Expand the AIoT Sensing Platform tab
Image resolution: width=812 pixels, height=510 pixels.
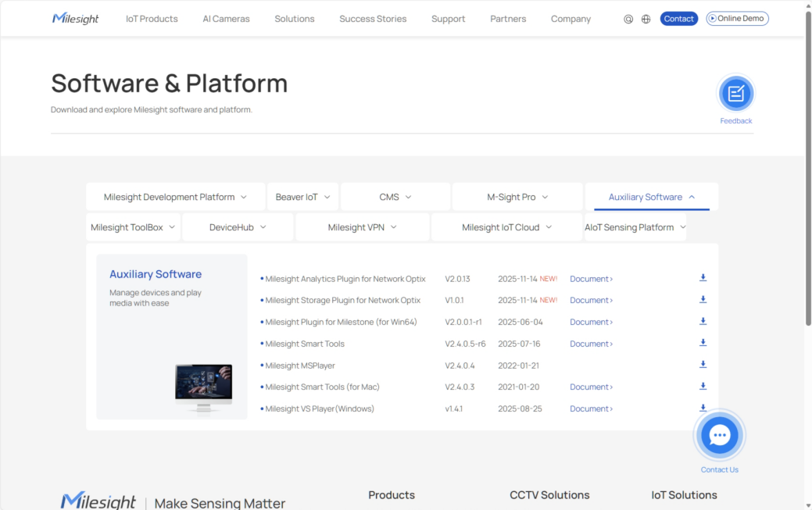(635, 227)
